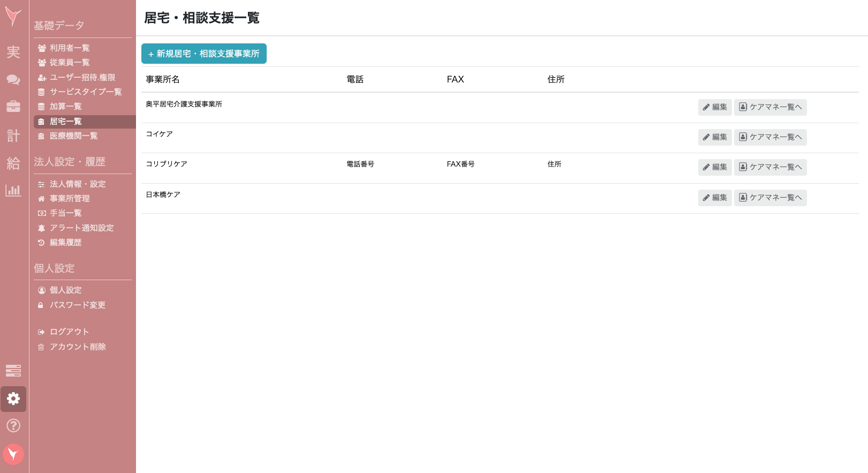This screenshot has height=473, width=868.
Task: Select 居宅一覧 in the sidebar
Action: coord(85,122)
